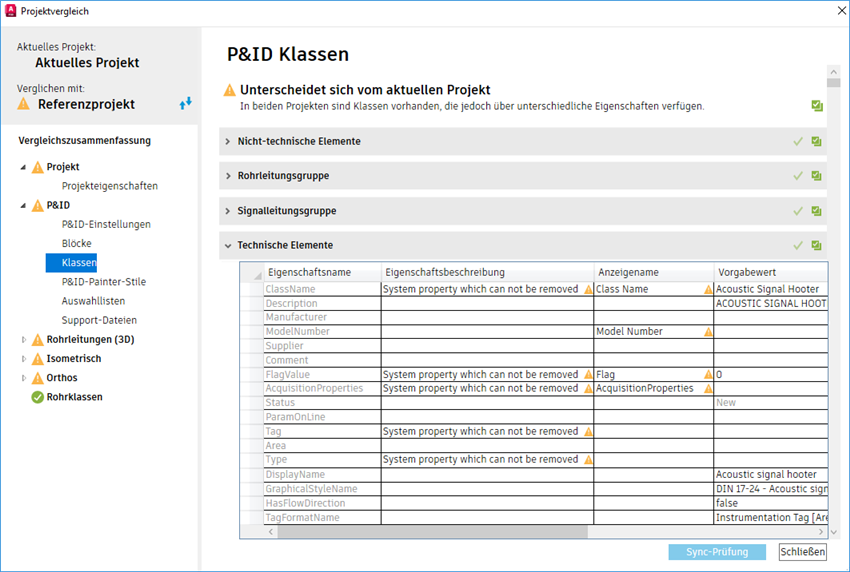
Task: Click table's scroll left arrow
Action: pyautogui.click(x=271, y=532)
